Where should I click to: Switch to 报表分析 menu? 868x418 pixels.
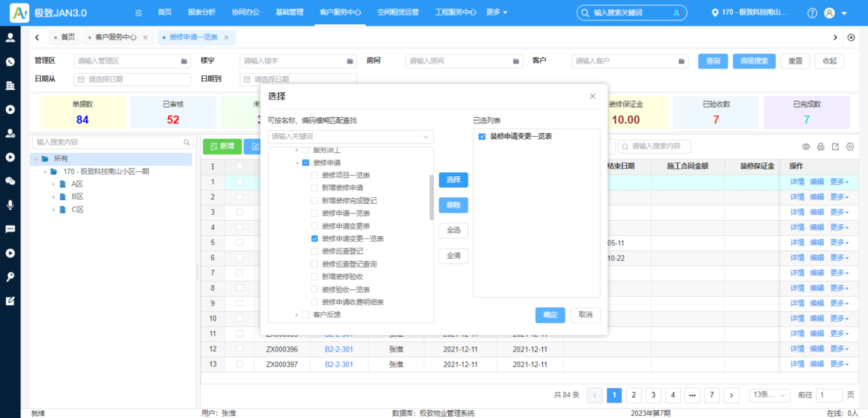(201, 12)
